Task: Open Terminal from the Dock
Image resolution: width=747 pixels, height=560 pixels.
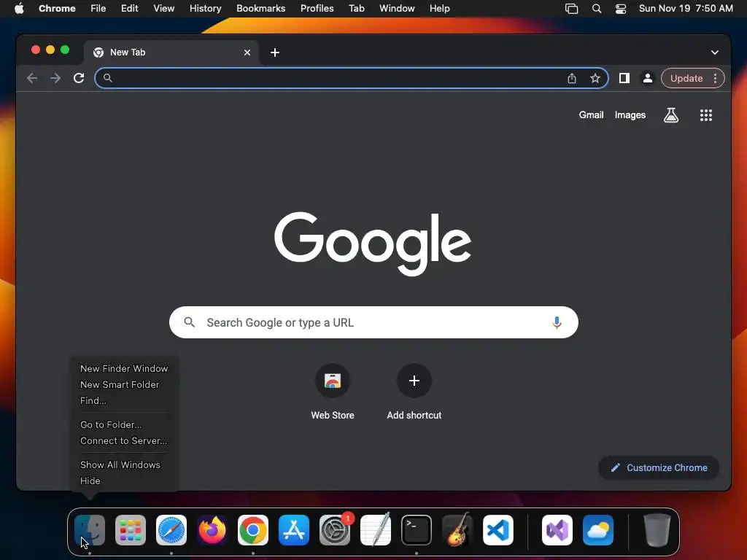Action: click(417, 530)
